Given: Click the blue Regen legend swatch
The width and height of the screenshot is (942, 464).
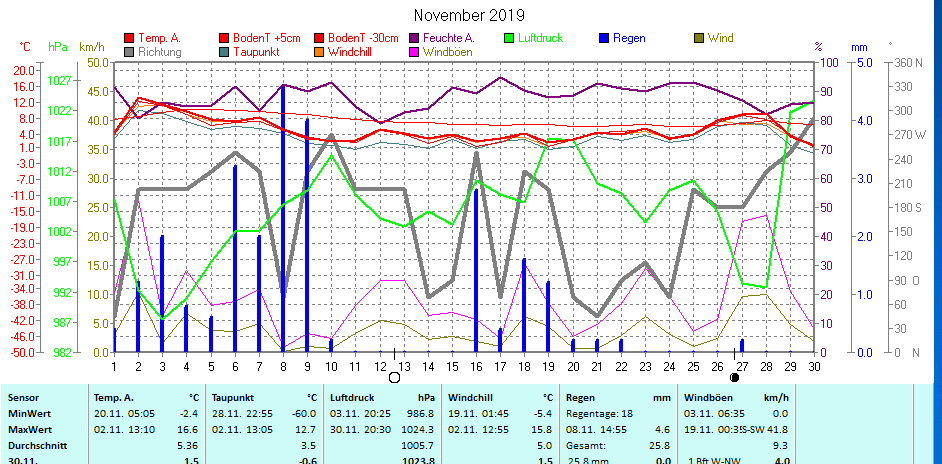Looking at the screenshot, I should click(x=603, y=38).
